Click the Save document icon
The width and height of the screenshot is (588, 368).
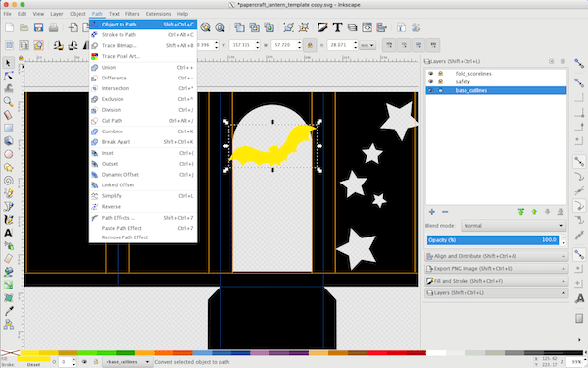(x=38, y=27)
